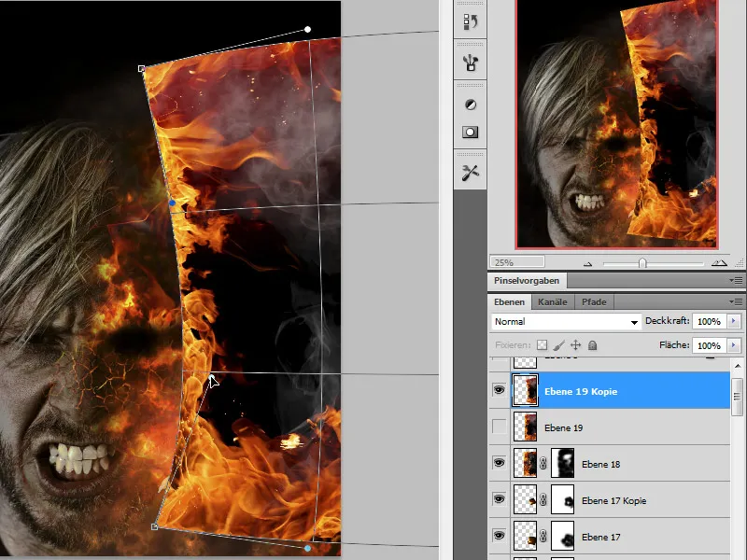The height and width of the screenshot is (560, 747).
Task: Switch to the Ebenen tab
Action: [x=509, y=301]
